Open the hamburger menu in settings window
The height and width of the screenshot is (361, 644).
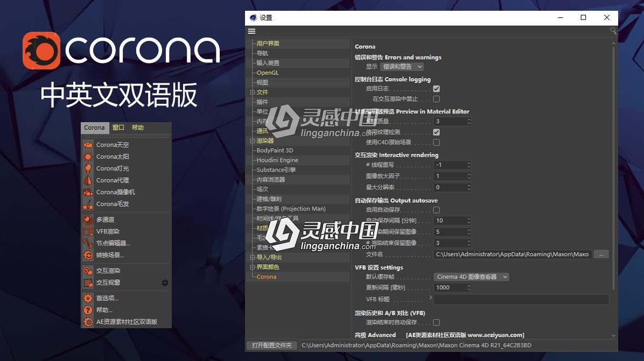pyautogui.click(x=252, y=31)
